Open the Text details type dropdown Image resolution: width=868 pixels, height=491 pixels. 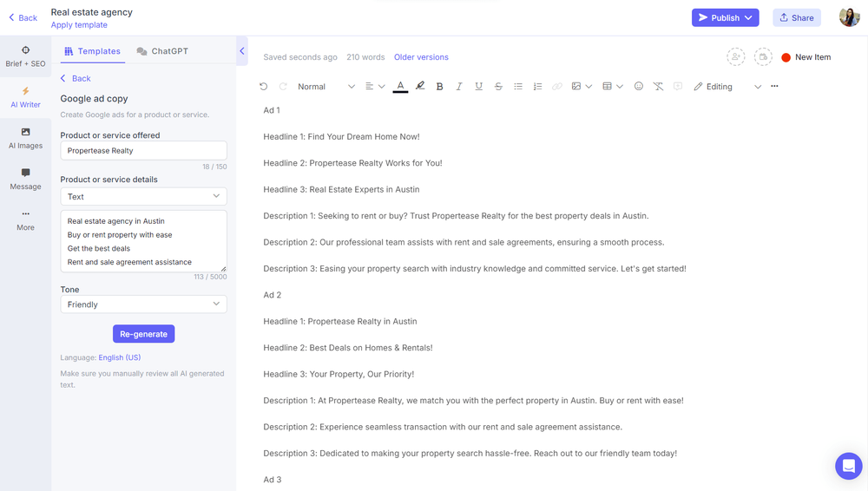pos(143,197)
